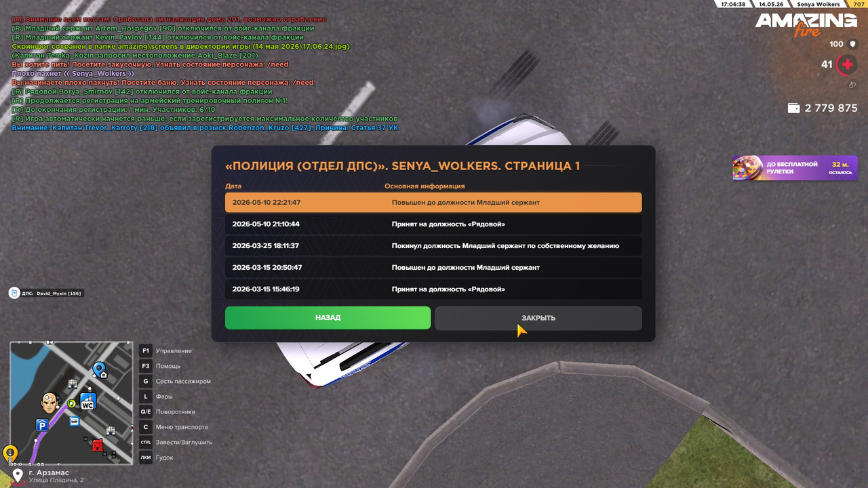
Task: Click the street label Улица Пладина, 2
Action: [56, 481]
